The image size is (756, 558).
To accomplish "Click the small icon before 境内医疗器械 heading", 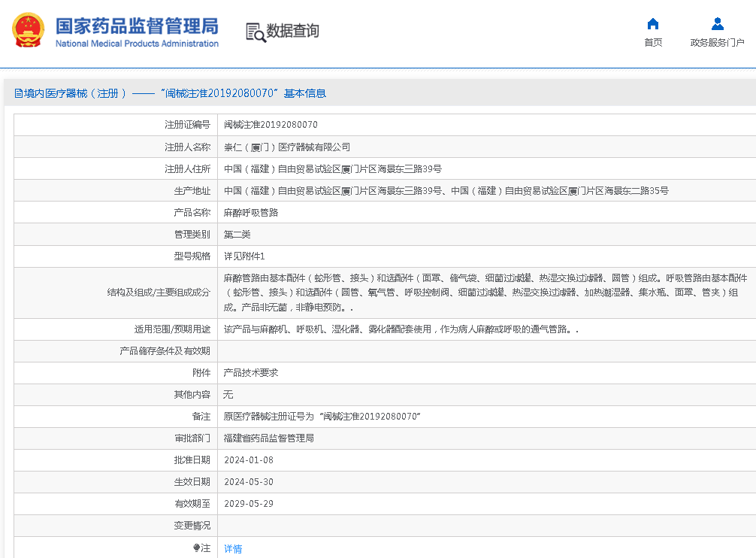I will coord(18,93).
